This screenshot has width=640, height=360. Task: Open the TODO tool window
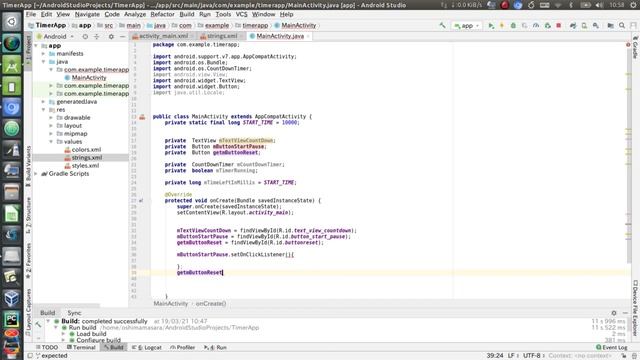47,347
